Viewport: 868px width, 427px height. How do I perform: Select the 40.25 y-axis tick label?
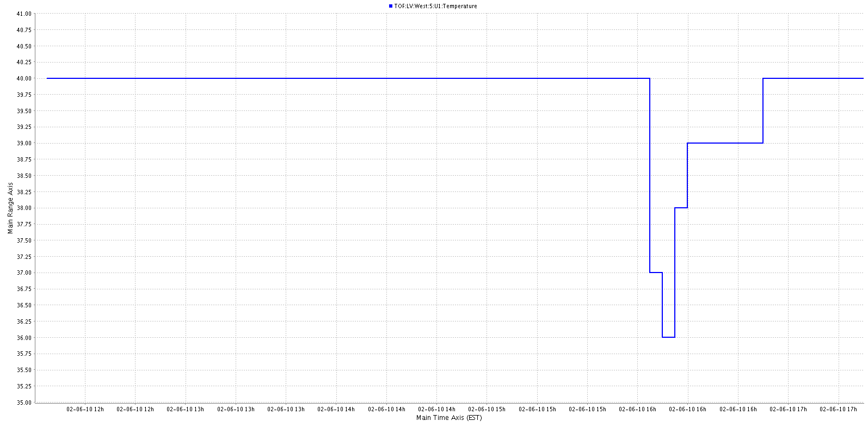(24, 62)
